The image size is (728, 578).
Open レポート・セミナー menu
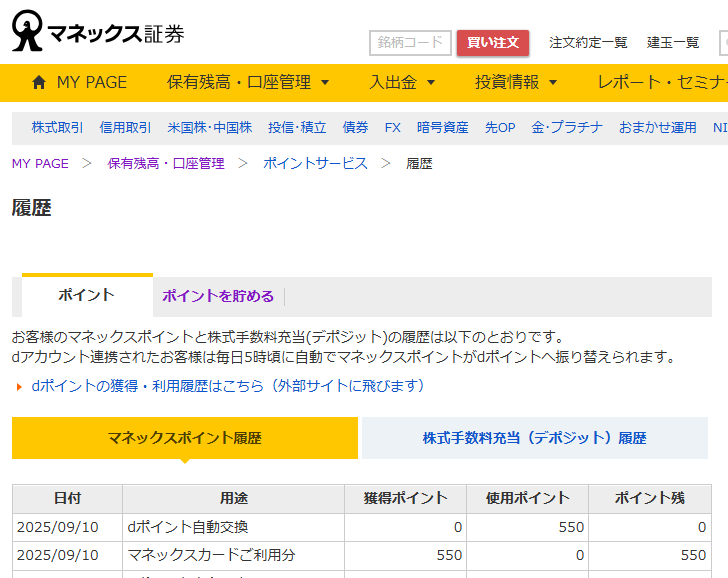(x=660, y=82)
